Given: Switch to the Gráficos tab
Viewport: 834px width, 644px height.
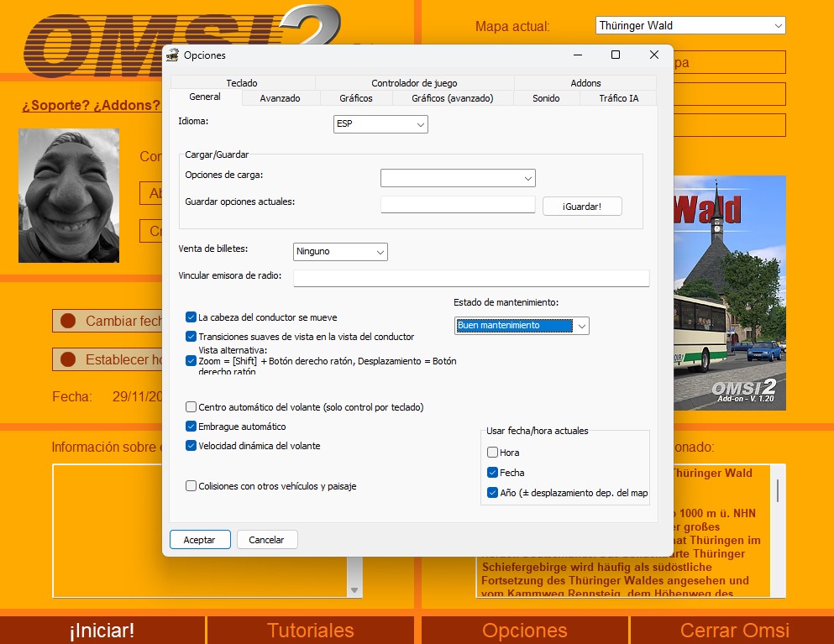Looking at the screenshot, I should [x=355, y=98].
